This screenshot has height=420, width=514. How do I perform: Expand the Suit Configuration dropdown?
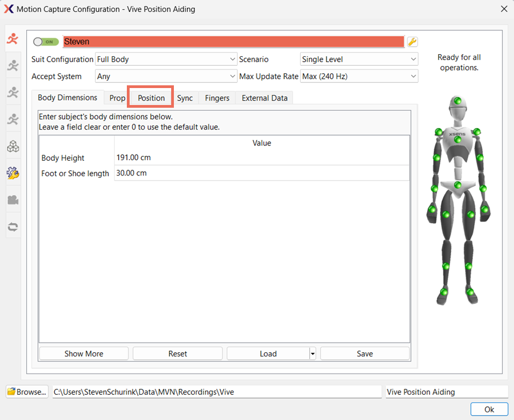coord(166,60)
